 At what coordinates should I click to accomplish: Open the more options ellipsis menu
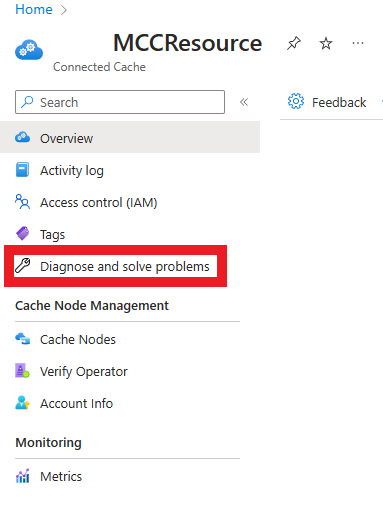point(358,43)
